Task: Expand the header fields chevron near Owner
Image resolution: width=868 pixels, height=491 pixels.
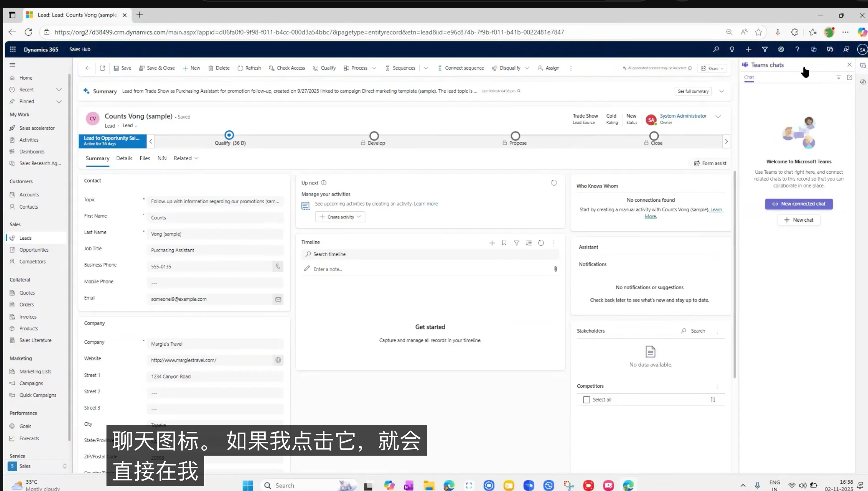Action: click(718, 117)
